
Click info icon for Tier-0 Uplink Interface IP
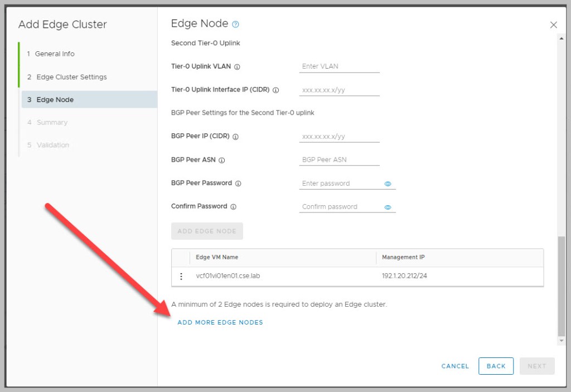tap(275, 90)
